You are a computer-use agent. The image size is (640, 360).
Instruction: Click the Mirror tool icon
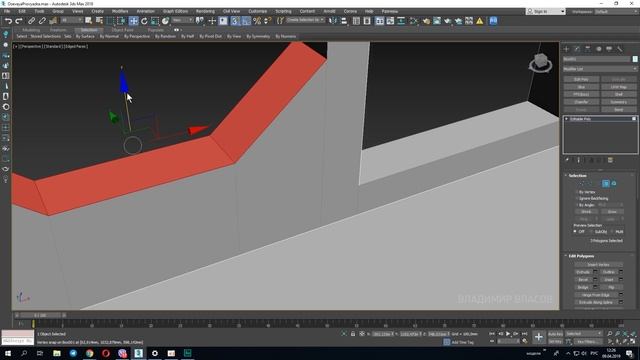(x=333, y=21)
